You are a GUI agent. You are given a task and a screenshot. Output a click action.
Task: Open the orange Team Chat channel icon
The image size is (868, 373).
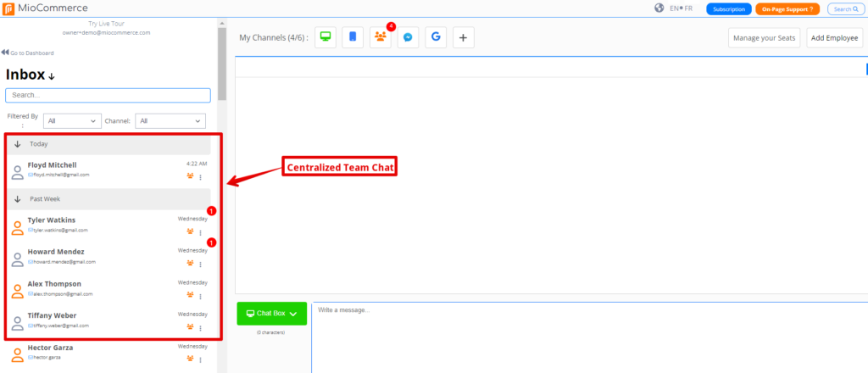(381, 37)
